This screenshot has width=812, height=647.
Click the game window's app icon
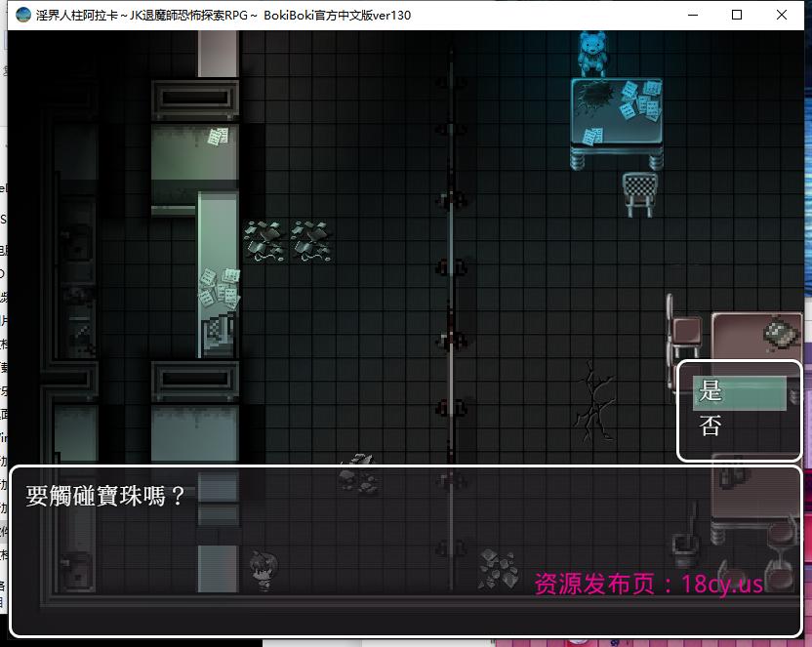click(23, 15)
